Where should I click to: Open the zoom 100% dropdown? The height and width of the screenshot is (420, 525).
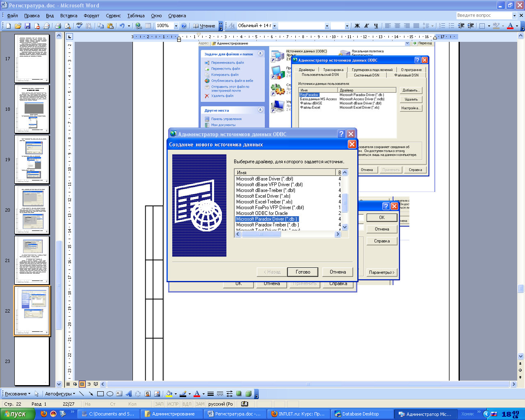coord(176,26)
